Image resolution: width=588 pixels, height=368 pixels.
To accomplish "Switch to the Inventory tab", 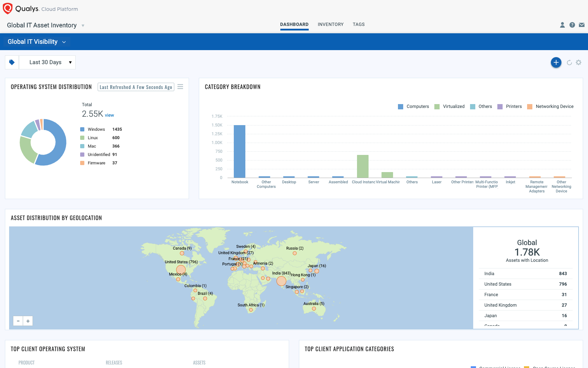I will (330, 24).
